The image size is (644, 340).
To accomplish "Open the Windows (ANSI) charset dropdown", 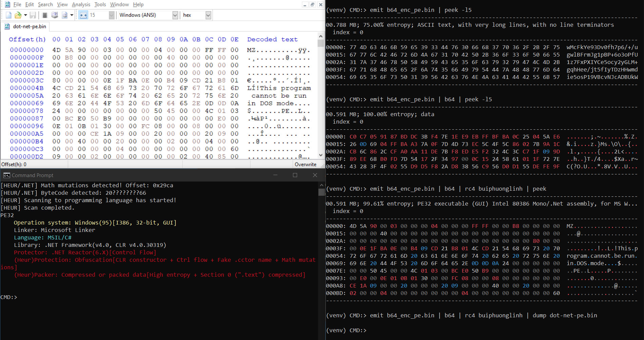I will point(175,15).
